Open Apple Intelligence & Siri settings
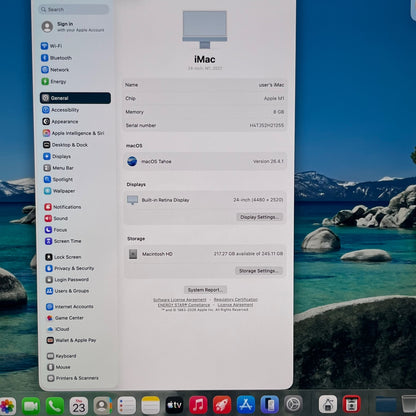The image size is (416, 416). pos(73,133)
